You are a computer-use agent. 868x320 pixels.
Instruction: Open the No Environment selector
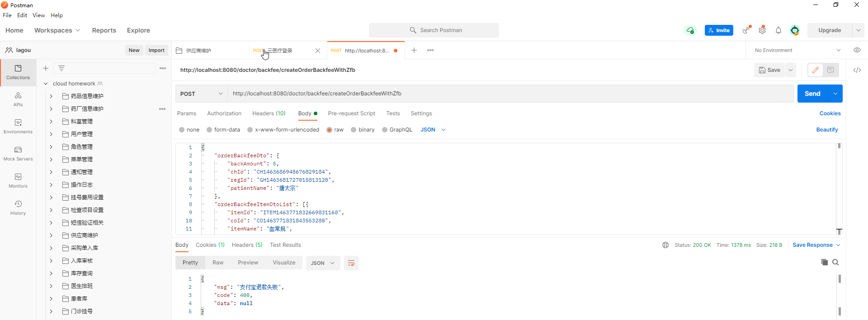[x=797, y=50]
